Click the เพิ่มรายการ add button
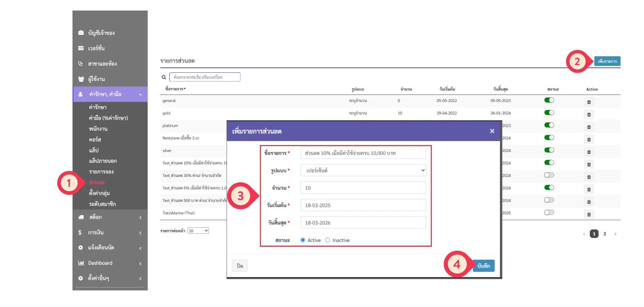644x307 pixels. point(607,61)
